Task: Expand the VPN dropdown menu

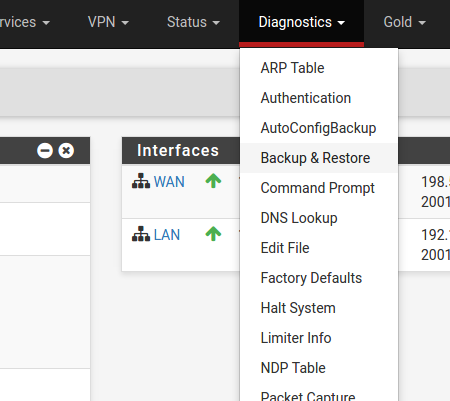Action: (x=108, y=22)
